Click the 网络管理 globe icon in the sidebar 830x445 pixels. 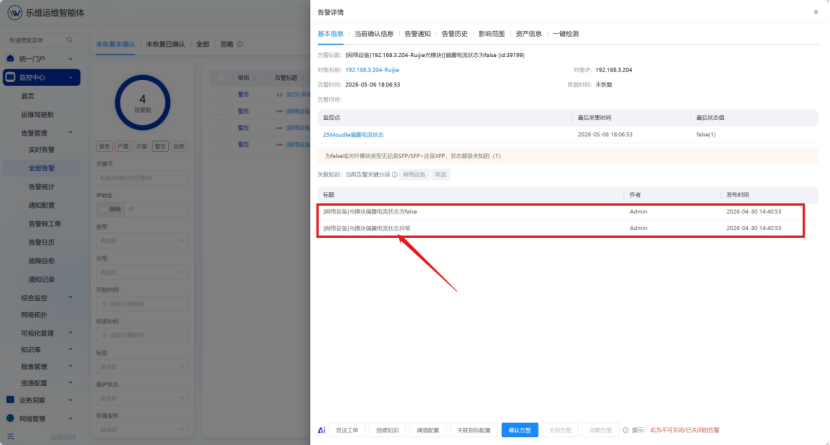(10, 418)
